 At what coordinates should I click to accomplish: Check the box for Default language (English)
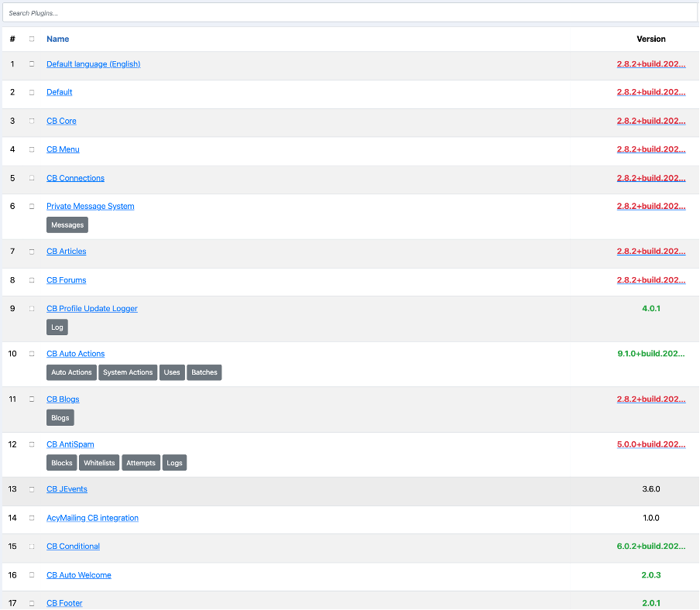32,63
